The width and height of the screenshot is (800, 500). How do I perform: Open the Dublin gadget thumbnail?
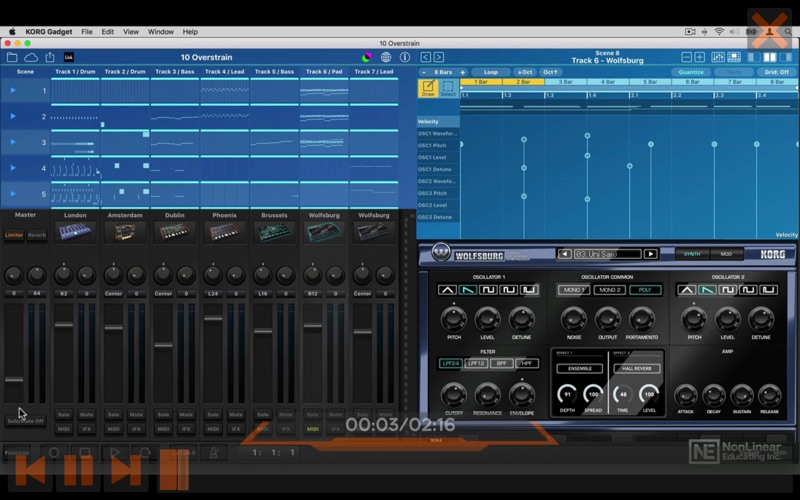174,232
